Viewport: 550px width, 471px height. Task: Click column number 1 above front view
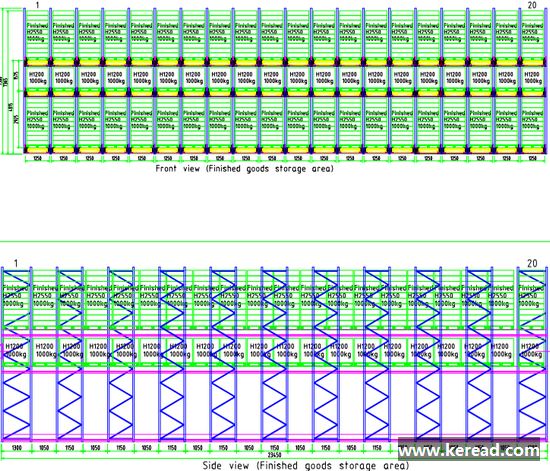tap(38, 5)
